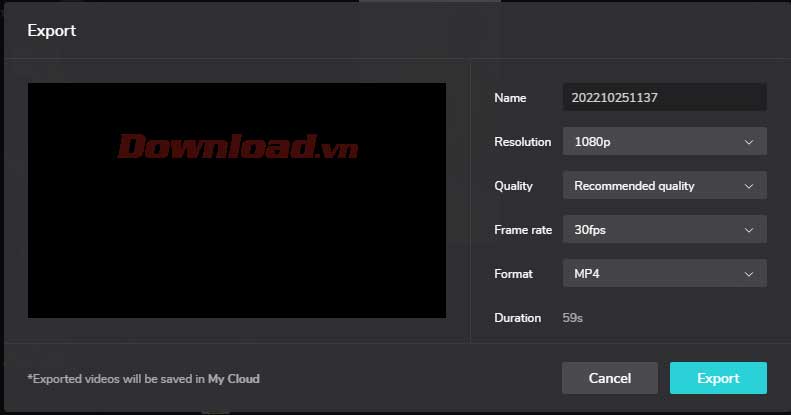Click the Resolution label
The height and width of the screenshot is (415, 791).
[523, 142]
